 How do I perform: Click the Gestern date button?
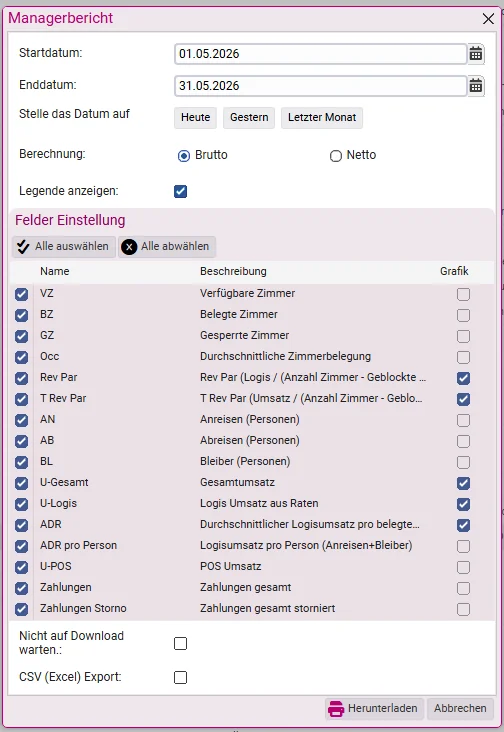[249, 117]
